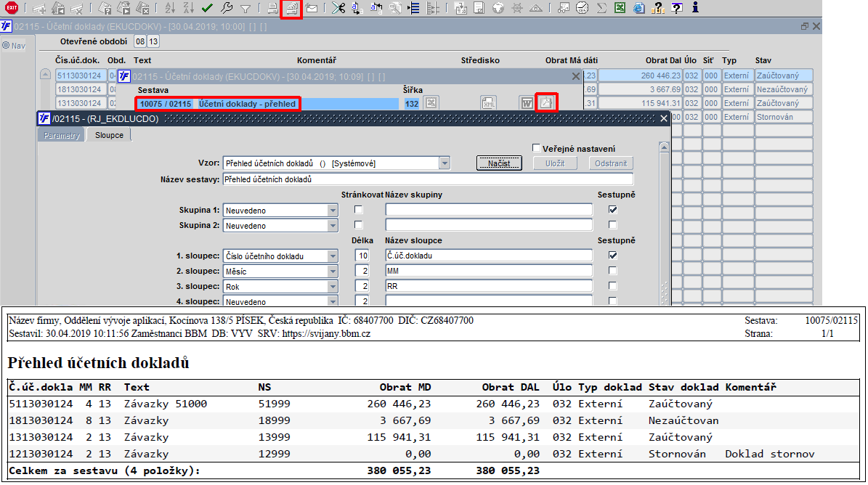Click the Sigma sum icon
The height and width of the screenshot is (485, 868).
[x=601, y=8]
